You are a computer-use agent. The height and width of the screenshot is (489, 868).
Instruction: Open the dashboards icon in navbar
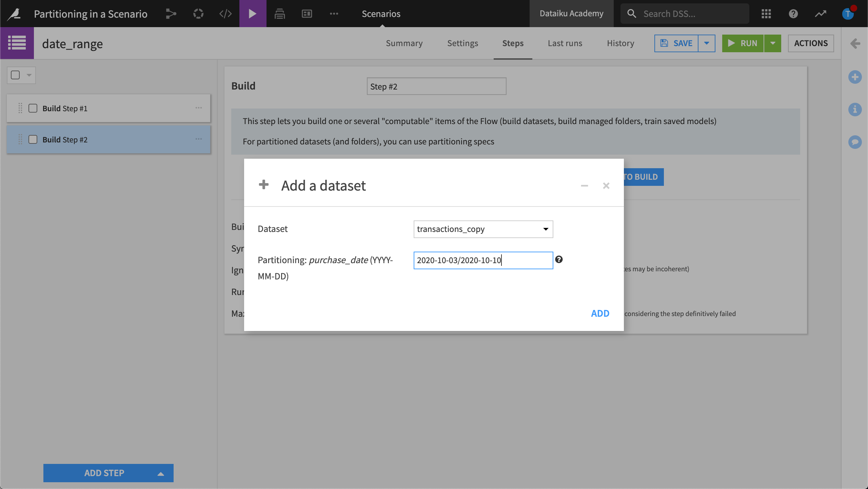[307, 14]
